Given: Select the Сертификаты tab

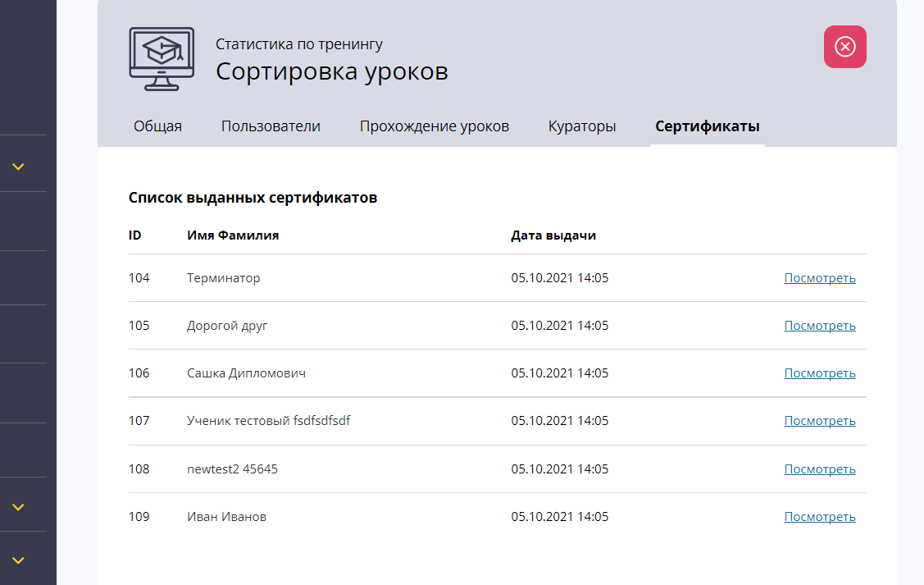Looking at the screenshot, I should coord(707,126).
